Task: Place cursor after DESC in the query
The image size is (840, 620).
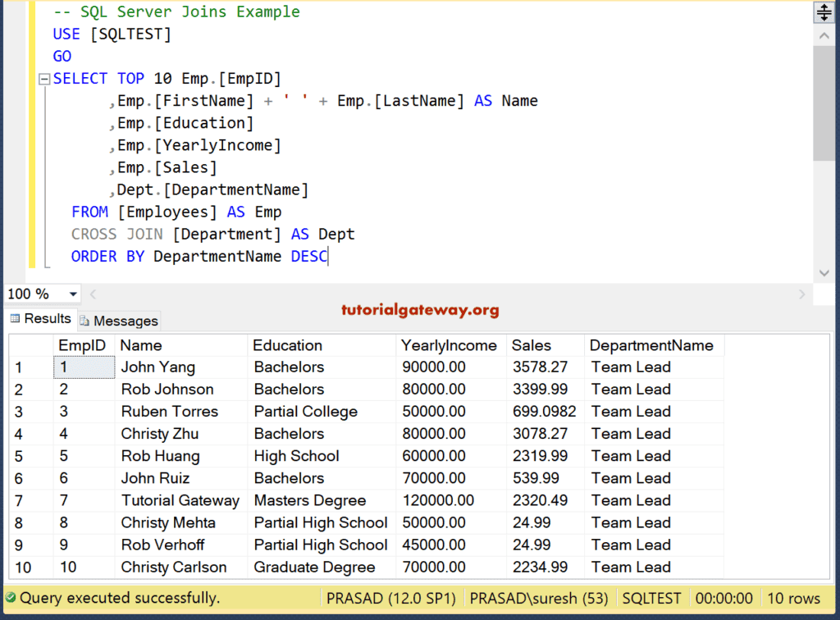Action: point(328,257)
